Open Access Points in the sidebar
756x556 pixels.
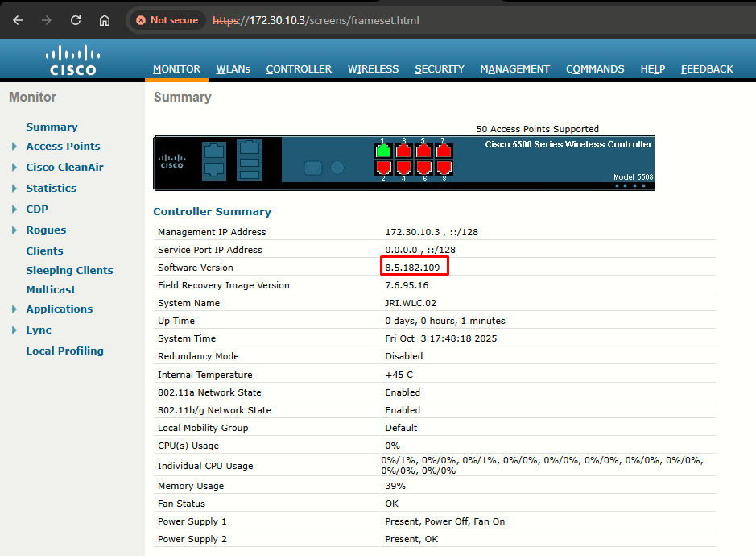[x=63, y=146]
